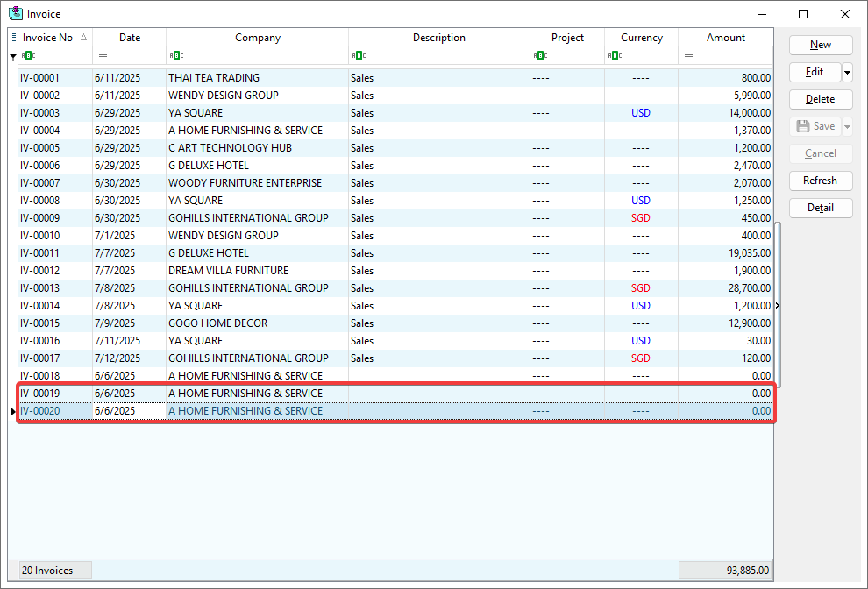The width and height of the screenshot is (868, 589).
Task: Select invoice IV-00020
Action: [39, 411]
